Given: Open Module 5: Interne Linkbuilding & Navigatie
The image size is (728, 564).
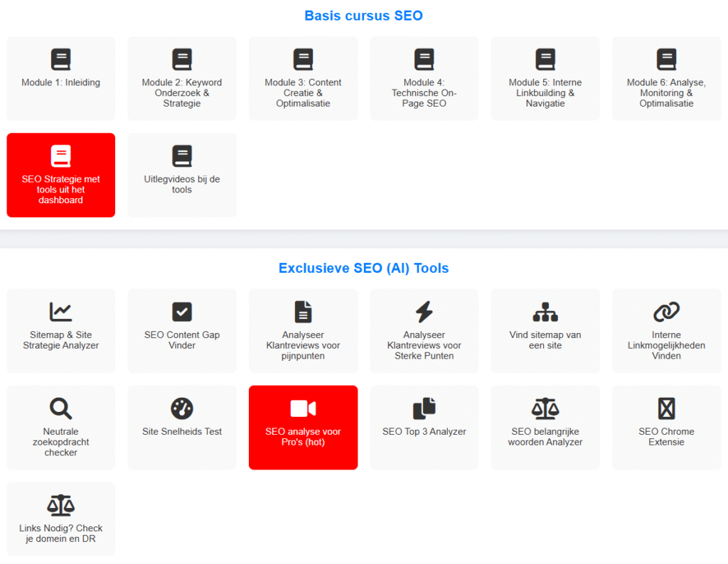Looking at the screenshot, I should point(545,78).
